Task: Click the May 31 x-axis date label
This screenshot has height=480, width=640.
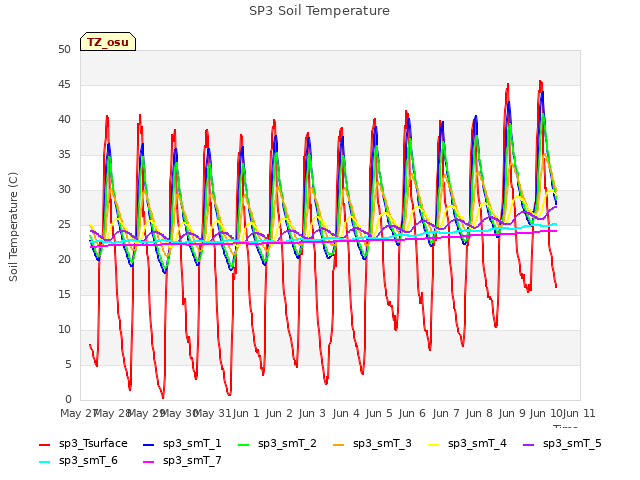Action: [213, 413]
